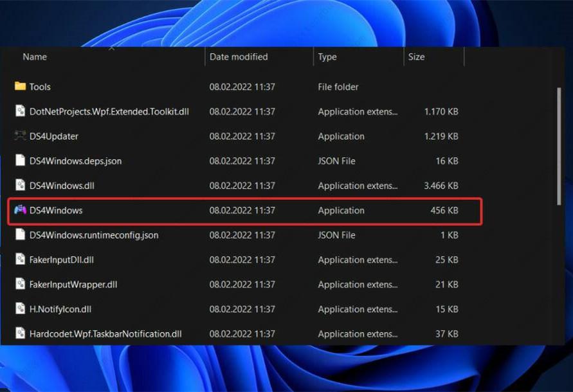Screen dimensions: 573x392
Task: Select the DS4Windows.dll file icon
Action: tap(20, 186)
